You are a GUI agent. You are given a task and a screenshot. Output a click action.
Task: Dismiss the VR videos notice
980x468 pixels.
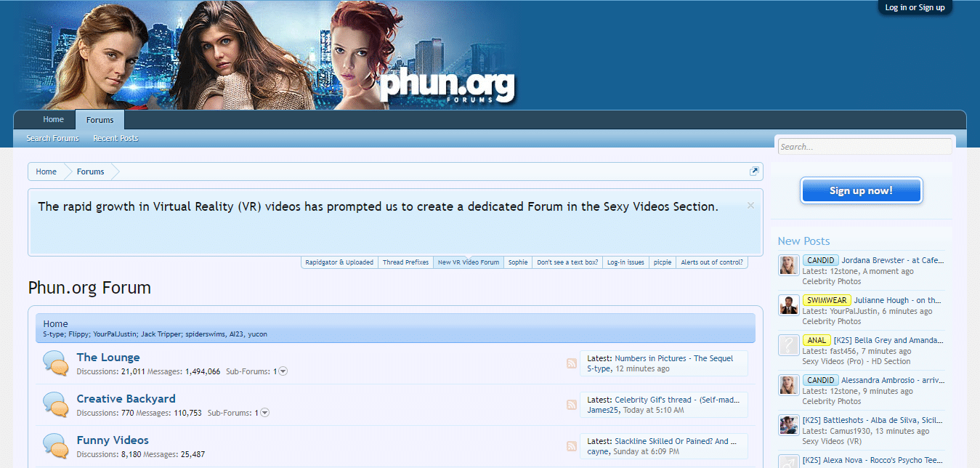pyautogui.click(x=750, y=206)
